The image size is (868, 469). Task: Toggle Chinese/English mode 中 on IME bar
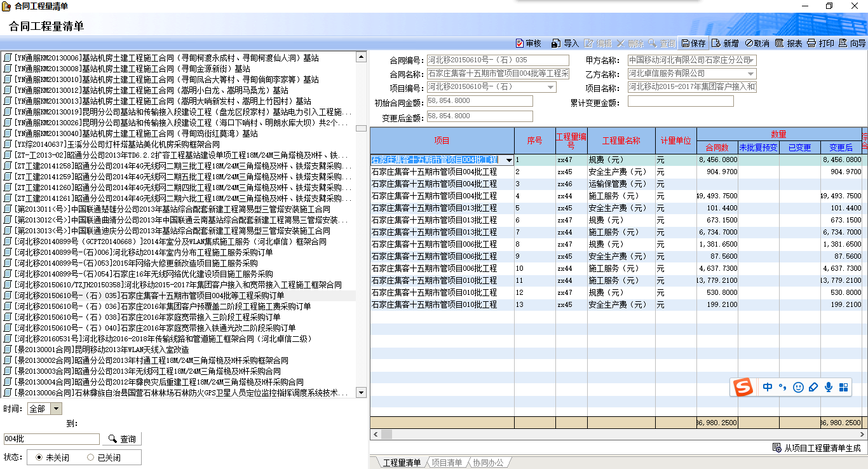(x=768, y=387)
